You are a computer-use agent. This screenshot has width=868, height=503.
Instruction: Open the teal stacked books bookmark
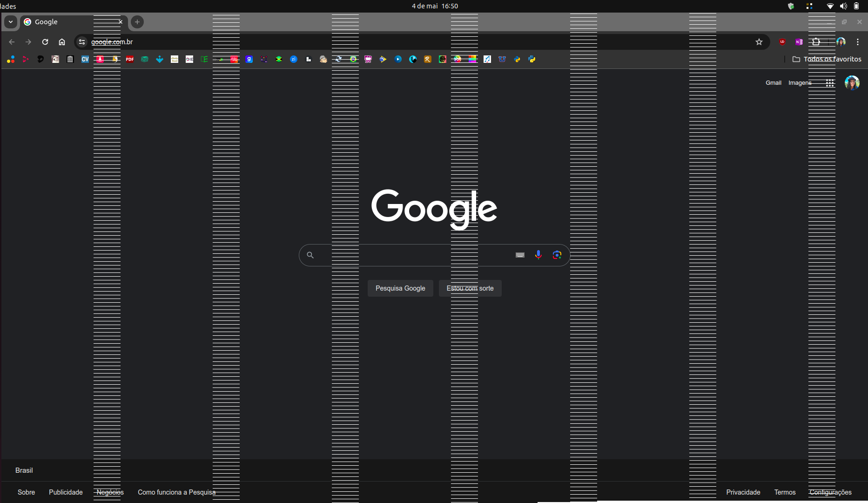point(145,59)
